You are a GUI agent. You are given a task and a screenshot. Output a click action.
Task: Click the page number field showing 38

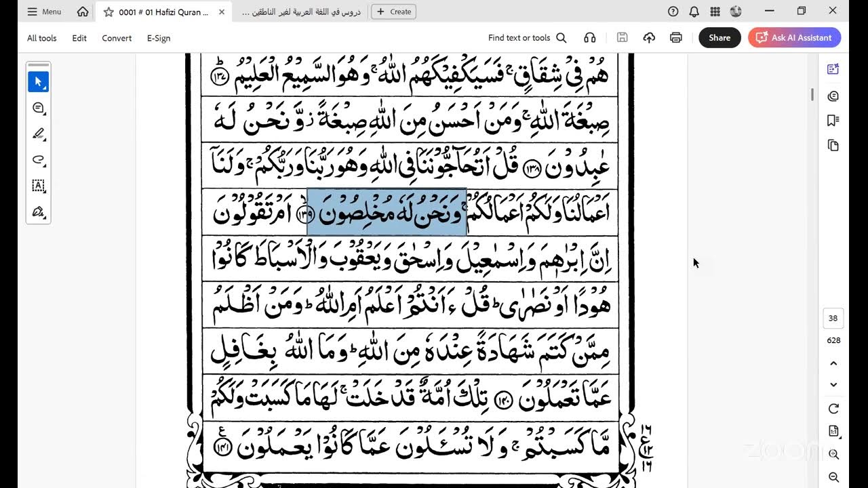pos(833,319)
